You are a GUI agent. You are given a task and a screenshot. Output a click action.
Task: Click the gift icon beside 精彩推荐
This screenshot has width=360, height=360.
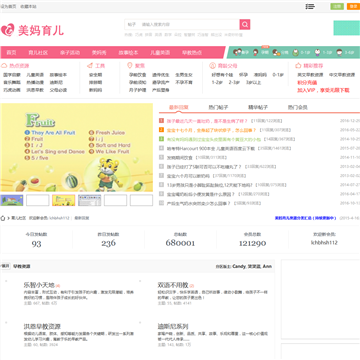298,66
